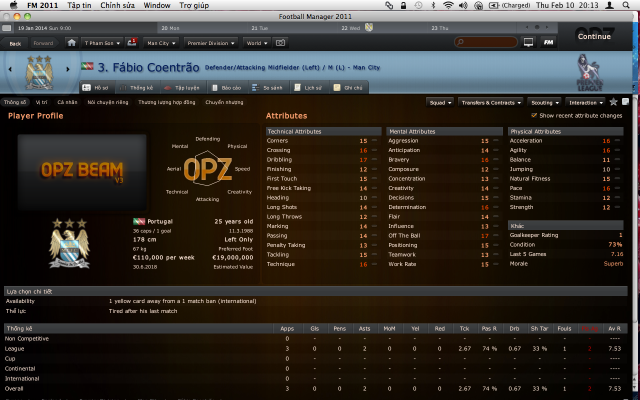Add player to shortlist with star icon

pyautogui.click(x=613, y=102)
